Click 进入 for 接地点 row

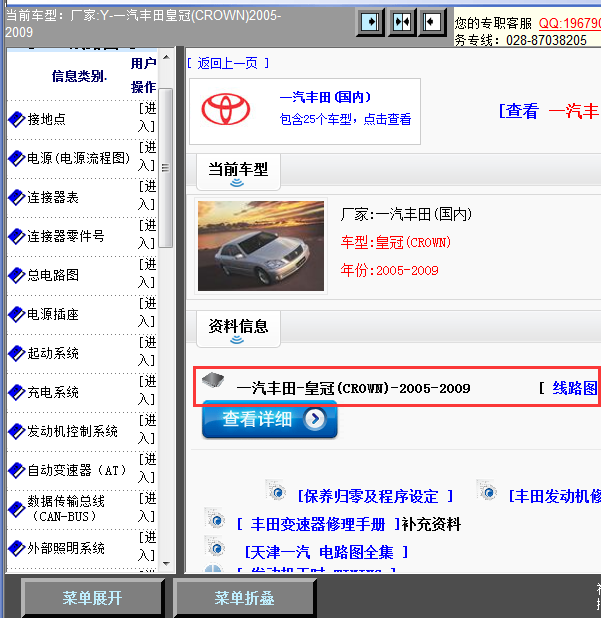[x=147, y=117]
